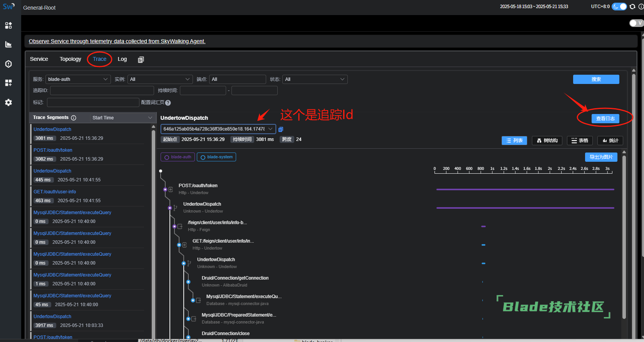Open the trace ID selector dropdown

point(218,129)
